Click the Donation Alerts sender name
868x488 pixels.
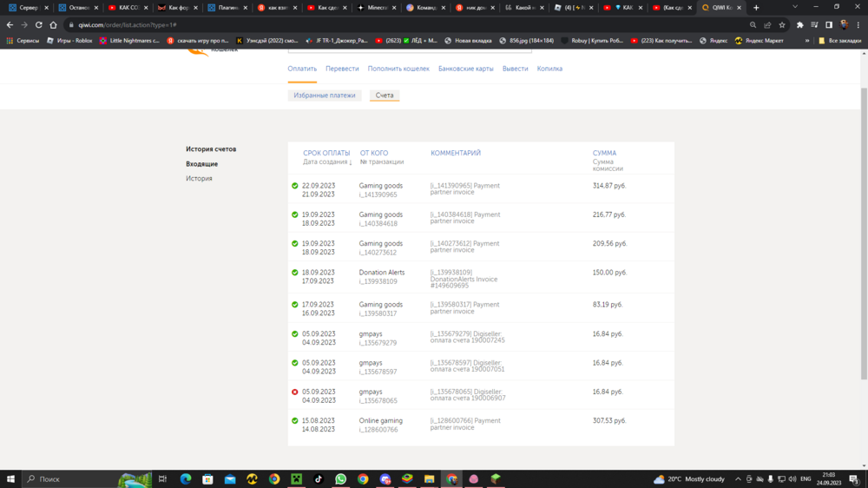tap(381, 273)
